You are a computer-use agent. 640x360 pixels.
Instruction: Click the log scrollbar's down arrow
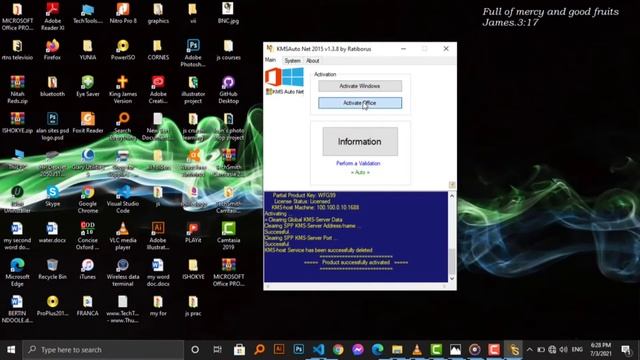coord(452,278)
